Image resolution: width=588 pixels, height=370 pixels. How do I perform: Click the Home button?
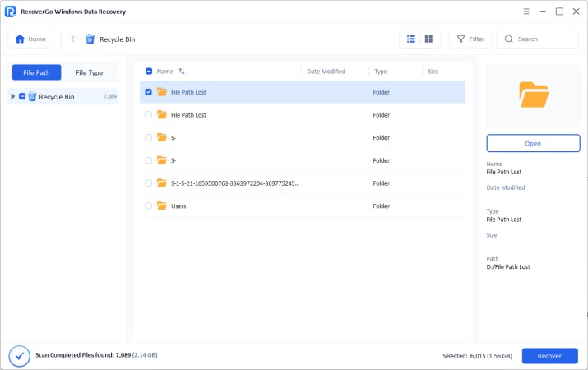(30, 39)
